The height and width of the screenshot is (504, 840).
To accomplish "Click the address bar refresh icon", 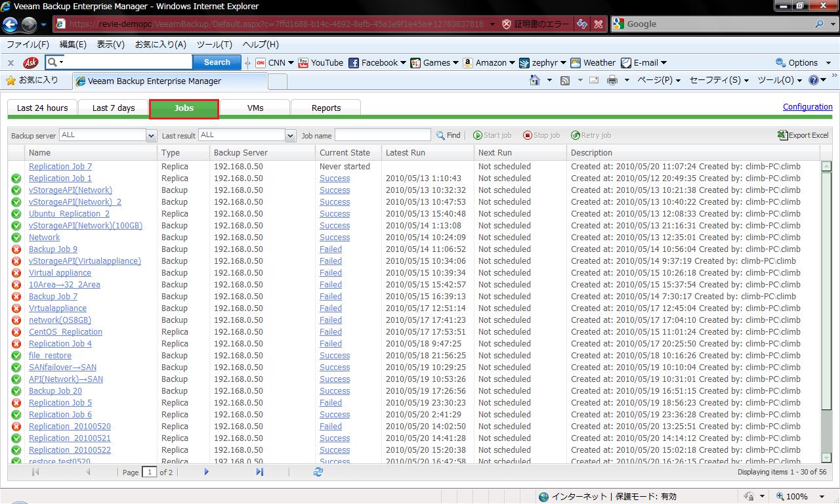I will click(582, 24).
